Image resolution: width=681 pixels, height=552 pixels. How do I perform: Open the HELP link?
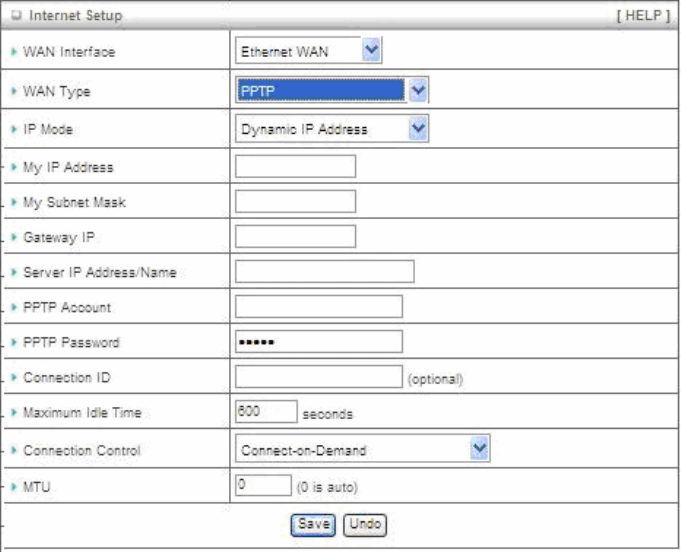tap(644, 16)
